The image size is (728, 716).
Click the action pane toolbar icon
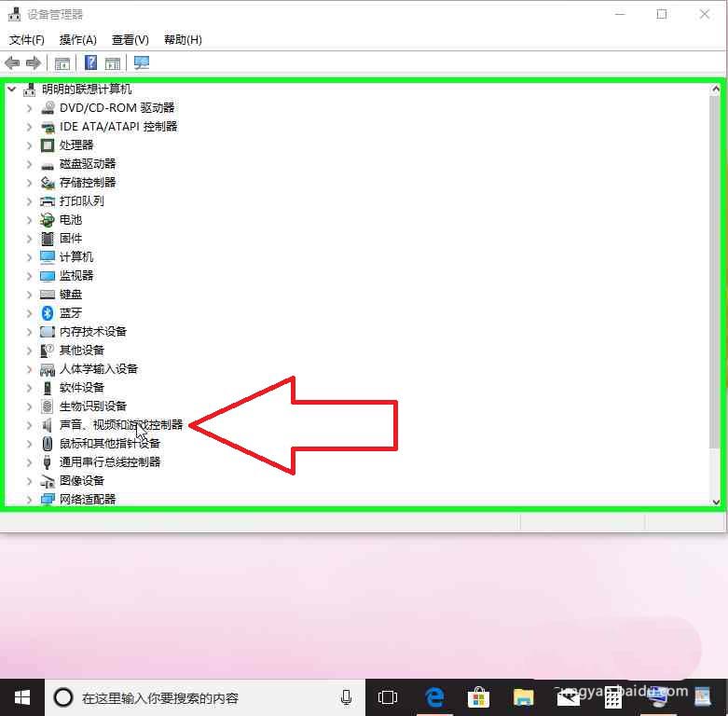[113, 63]
